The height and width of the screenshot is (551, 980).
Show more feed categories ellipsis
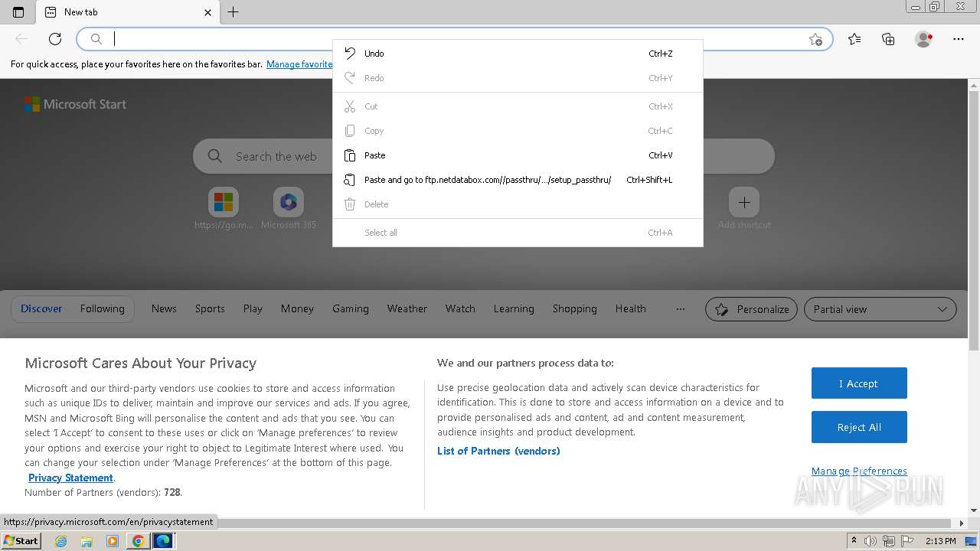681,308
